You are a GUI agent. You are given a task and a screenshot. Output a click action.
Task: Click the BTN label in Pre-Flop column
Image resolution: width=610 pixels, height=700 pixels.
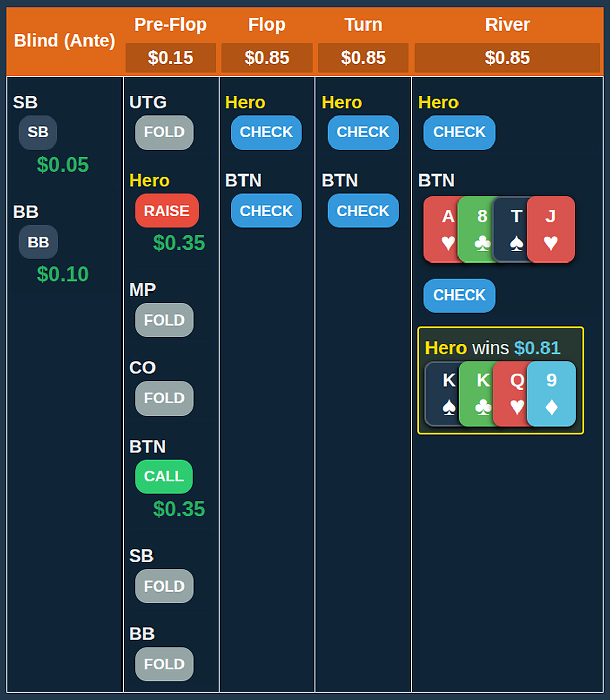pyautogui.click(x=147, y=447)
